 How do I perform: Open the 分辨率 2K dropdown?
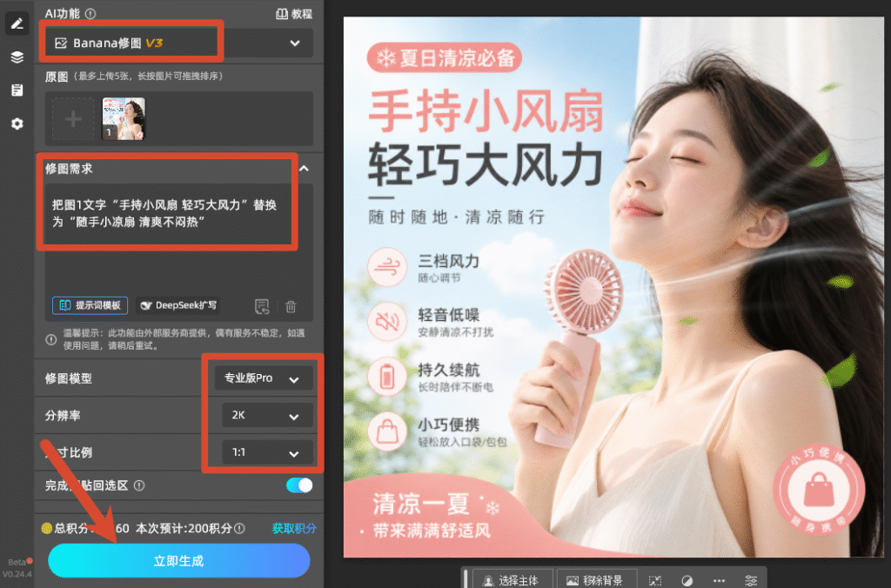pos(267,415)
